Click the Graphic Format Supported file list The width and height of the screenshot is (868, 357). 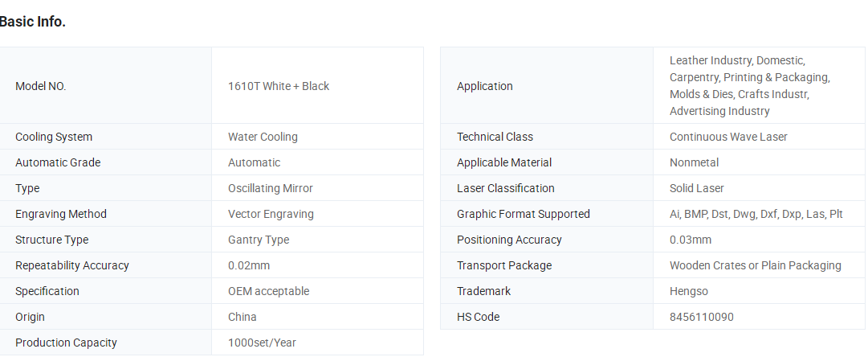[x=756, y=214]
